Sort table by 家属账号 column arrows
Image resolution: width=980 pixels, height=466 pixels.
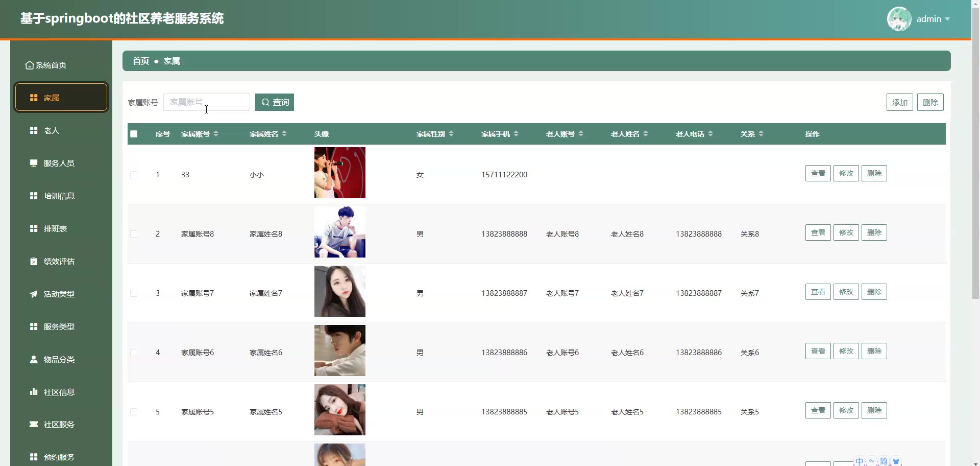216,134
